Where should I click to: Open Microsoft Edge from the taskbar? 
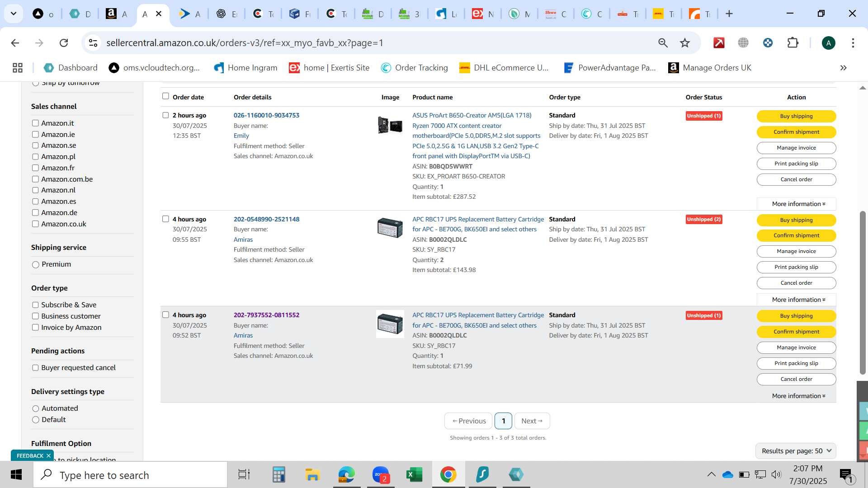tap(347, 475)
